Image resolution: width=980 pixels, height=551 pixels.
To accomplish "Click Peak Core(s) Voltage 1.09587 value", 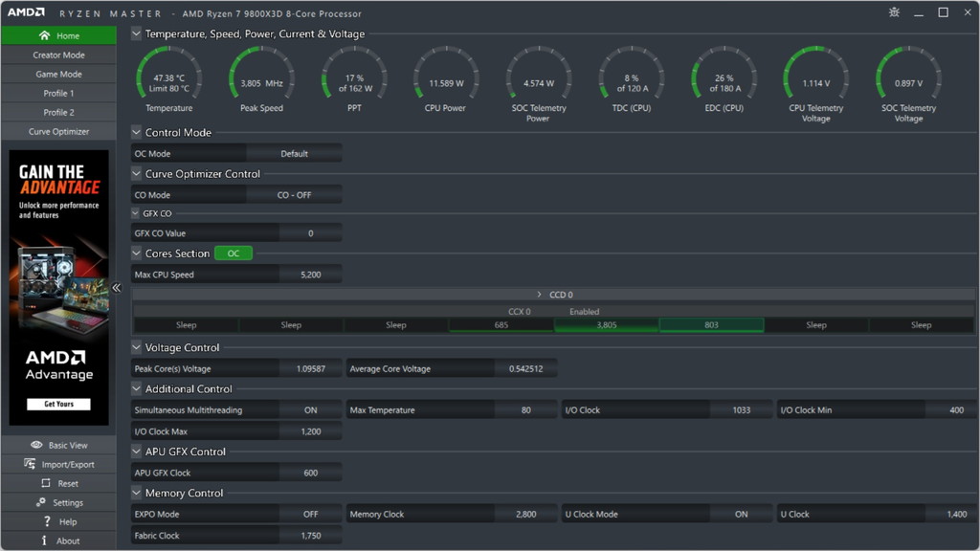I will tap(311, 368).
